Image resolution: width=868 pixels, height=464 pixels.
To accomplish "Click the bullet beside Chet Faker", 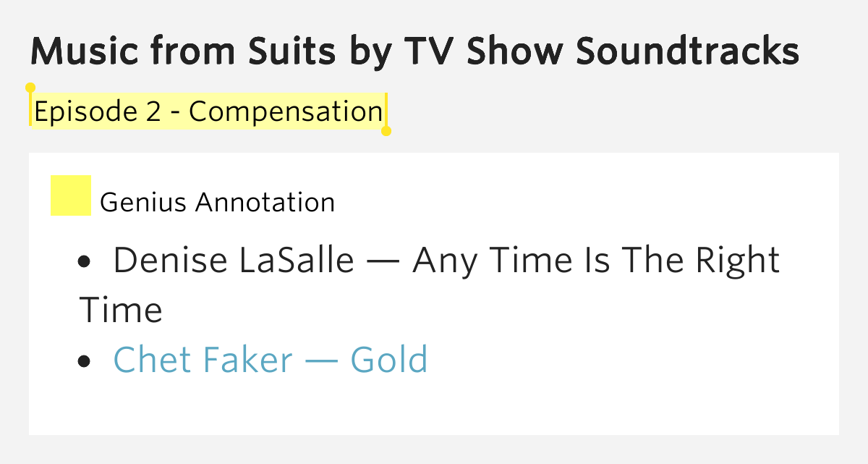I will pyautogui.click(x=84, y=361).
